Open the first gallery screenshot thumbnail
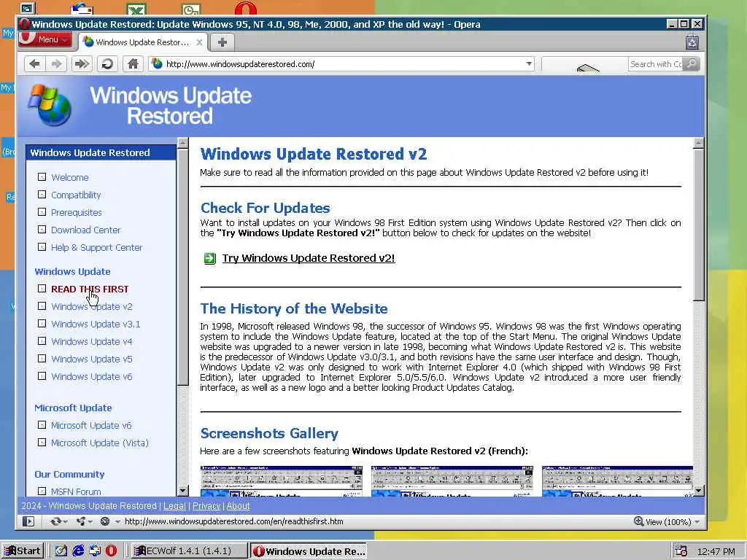Screen dimensions: 747x560 coord(281,481)
